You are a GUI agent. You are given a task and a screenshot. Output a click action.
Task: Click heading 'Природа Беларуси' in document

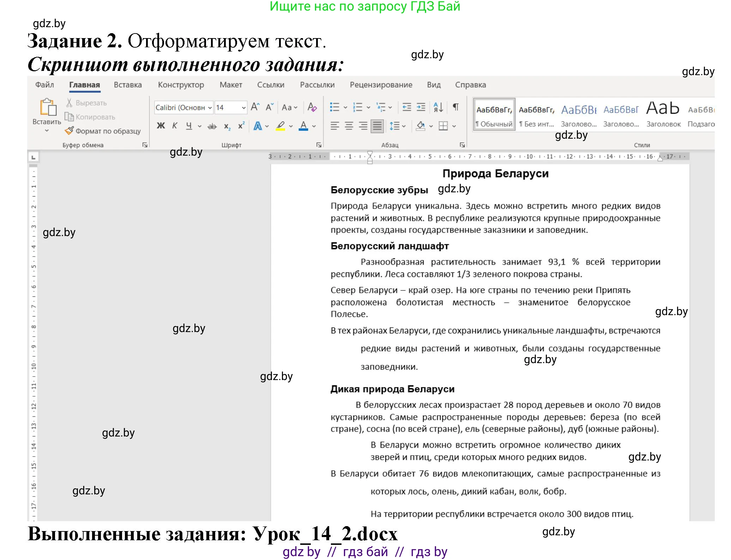click(495, 174)
